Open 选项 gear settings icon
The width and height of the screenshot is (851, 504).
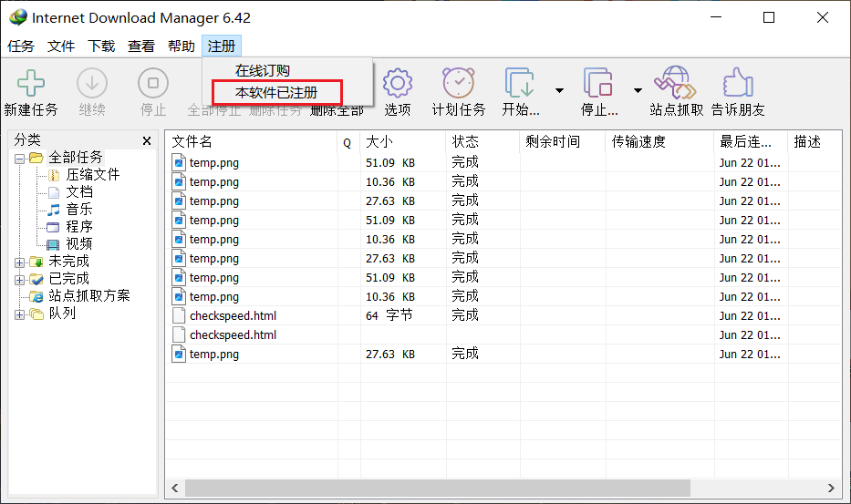[397, 84]
